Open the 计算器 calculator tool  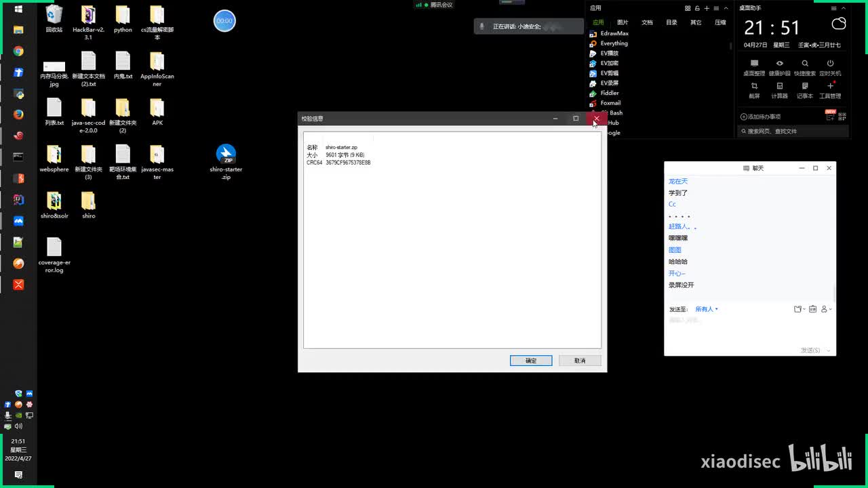tap(780, 90)
